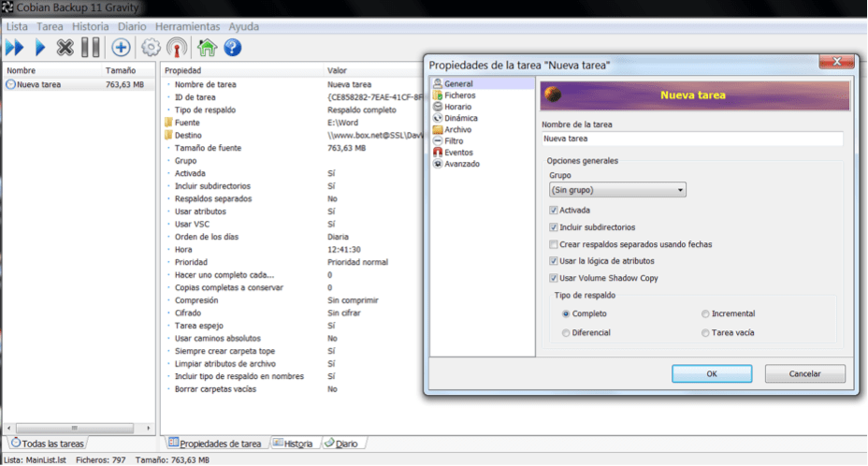The image size is (868, 466).
Task: Toggle Incluir subdirectorios checkbox
Action: (x=553, y=227)
